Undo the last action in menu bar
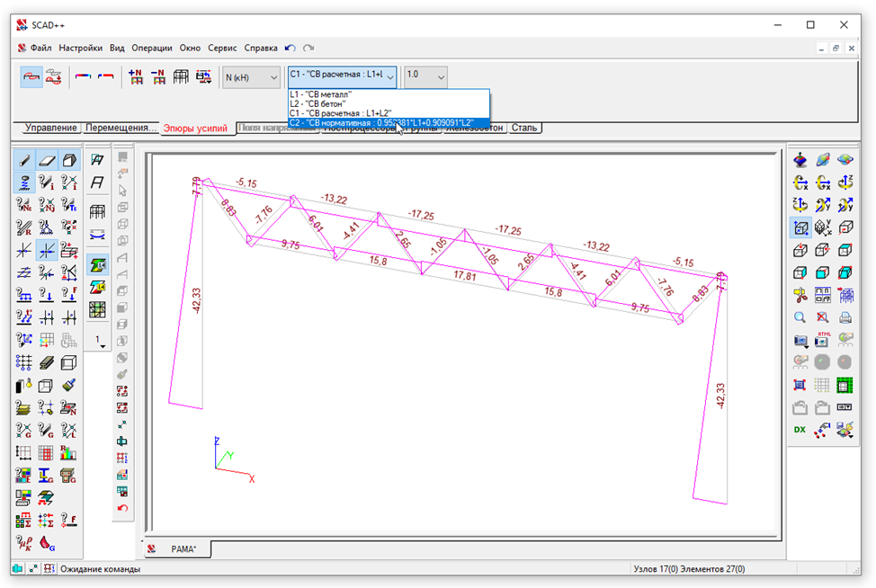Viewport: 876px width, 588px height. (x=290, y=48)
